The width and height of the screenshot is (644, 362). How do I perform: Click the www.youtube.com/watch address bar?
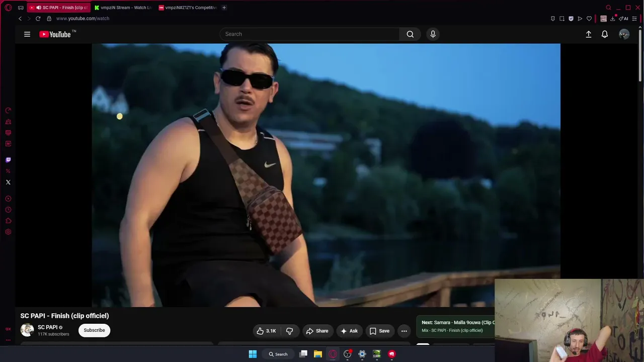[x=83, y=19]
